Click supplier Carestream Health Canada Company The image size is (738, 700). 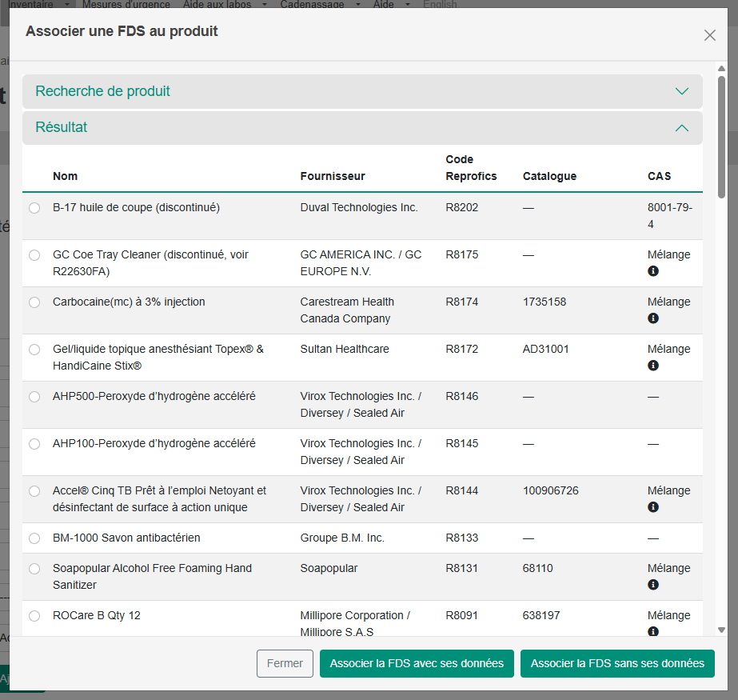point(347,310)
